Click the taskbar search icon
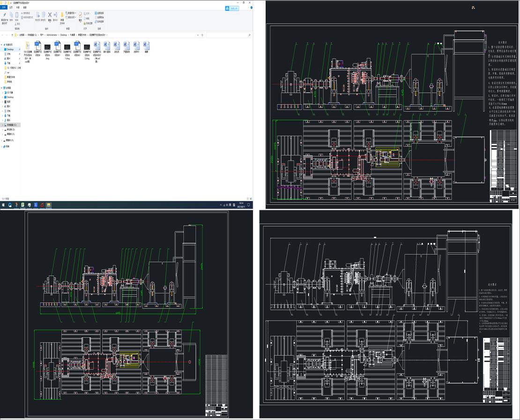Viewport: 520px width, 420px height. pos(10,205)
